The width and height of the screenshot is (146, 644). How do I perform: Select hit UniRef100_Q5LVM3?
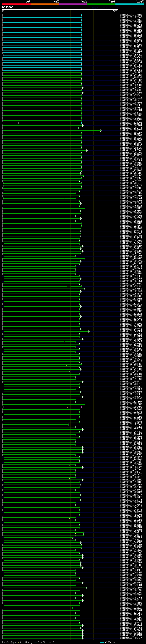point(131,173)
